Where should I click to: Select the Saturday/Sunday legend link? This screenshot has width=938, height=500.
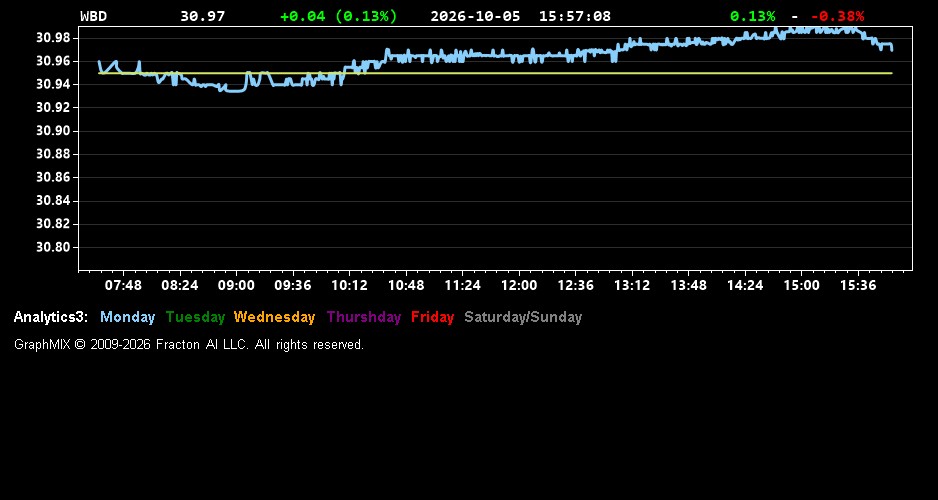tap(523, 317)
